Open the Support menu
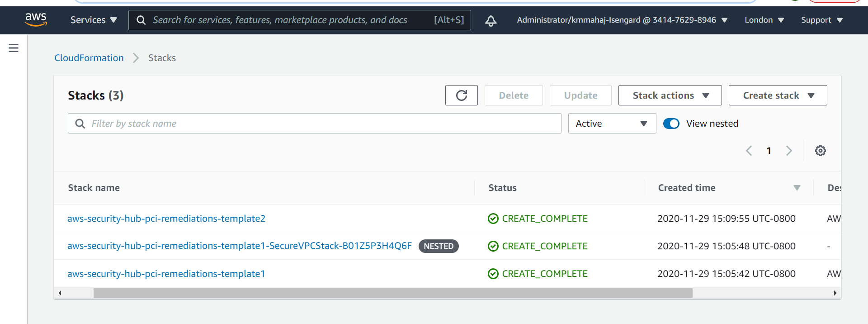 [822, 20]
